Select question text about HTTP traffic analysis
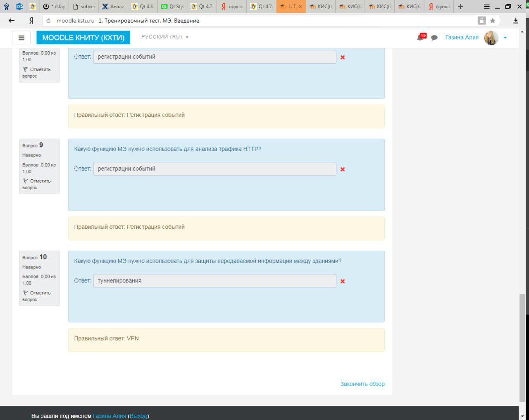The image size is (529, 420). point(168,149)
